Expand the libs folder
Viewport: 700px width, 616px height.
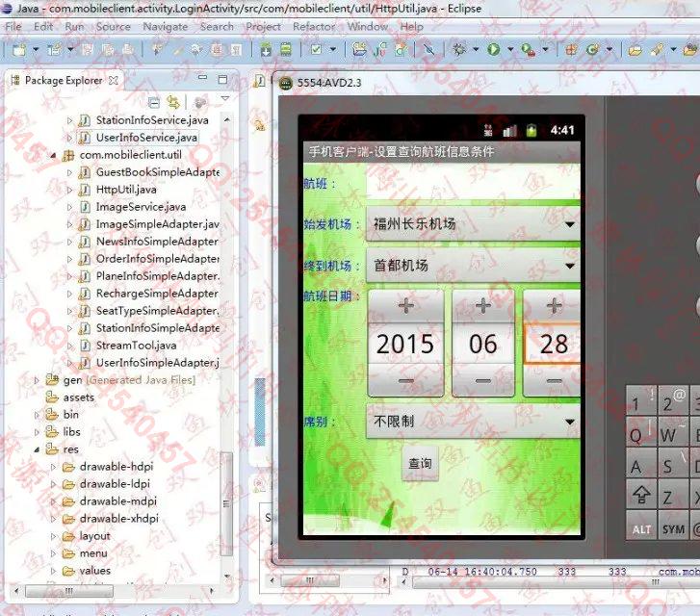click(37, 432)
